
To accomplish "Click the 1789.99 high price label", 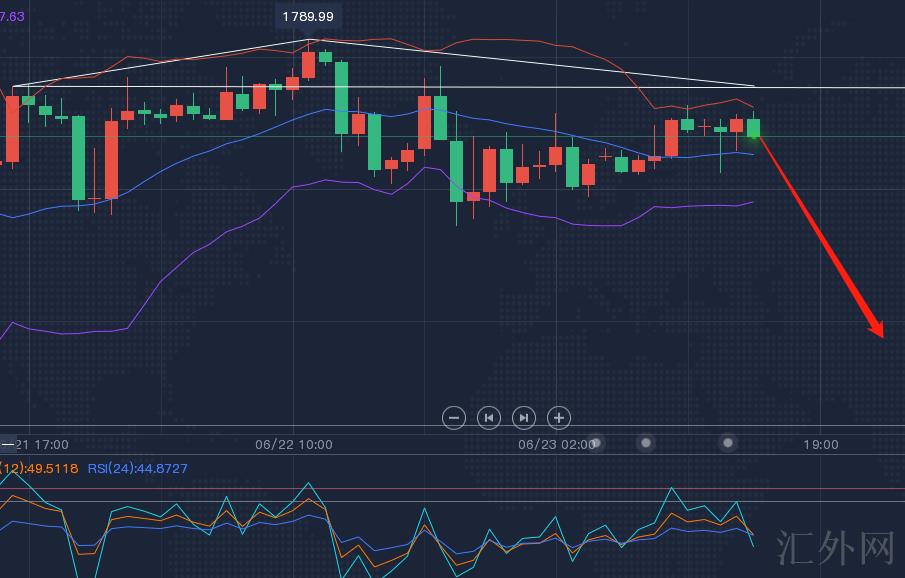I will pos(309,16).
